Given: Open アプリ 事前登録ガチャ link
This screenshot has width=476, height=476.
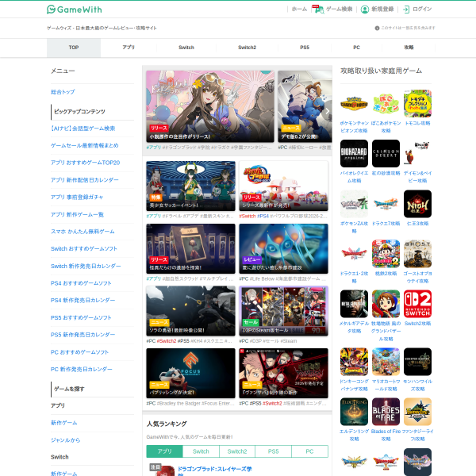Looking at the screenshot, I should 77,198.
